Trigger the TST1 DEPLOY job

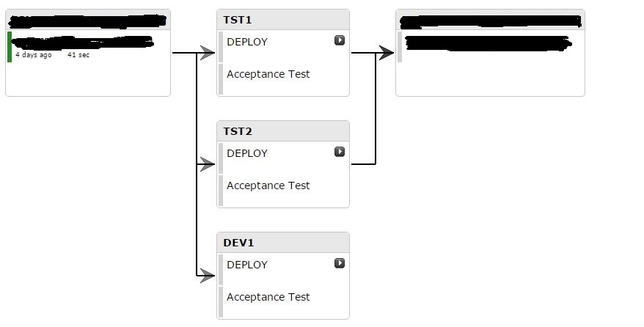(340, 40)
